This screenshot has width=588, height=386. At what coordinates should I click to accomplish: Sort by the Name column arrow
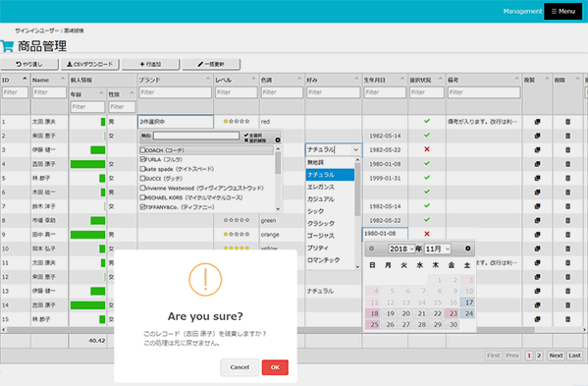[63, 79]
